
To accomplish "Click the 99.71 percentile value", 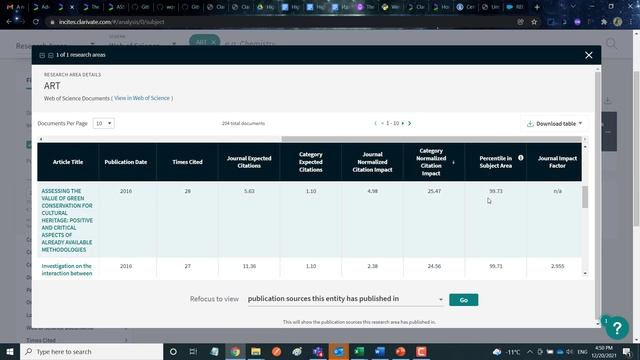I will (496, 266).
